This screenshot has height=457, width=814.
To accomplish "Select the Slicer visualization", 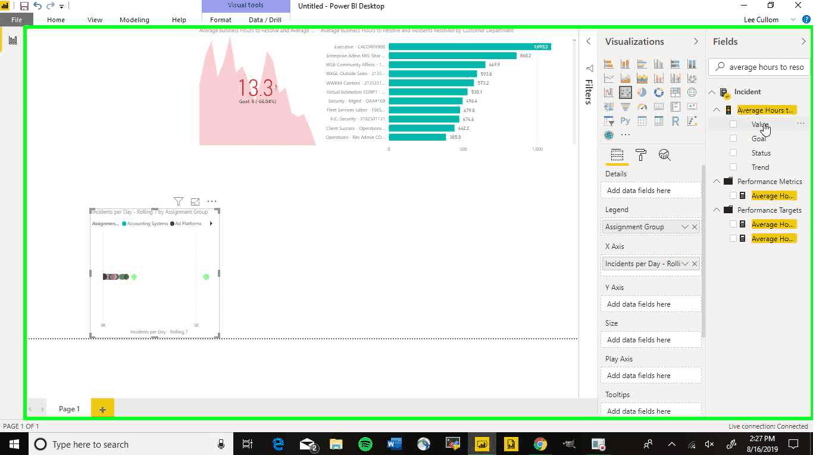I will 608,121.
